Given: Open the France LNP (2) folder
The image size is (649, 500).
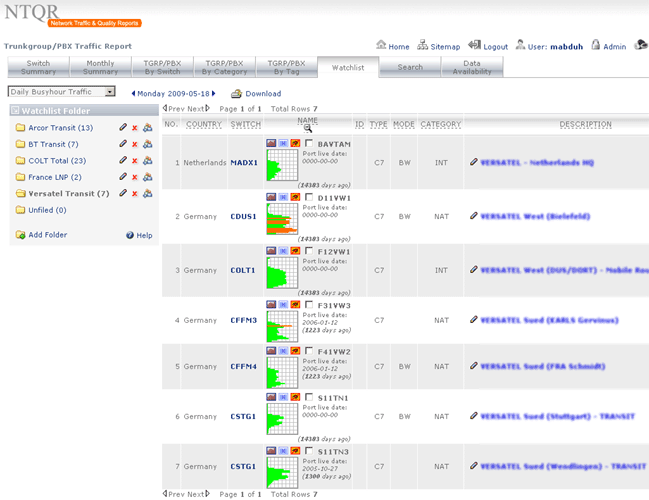Looking at the screenshot, I should coord(48,177).
